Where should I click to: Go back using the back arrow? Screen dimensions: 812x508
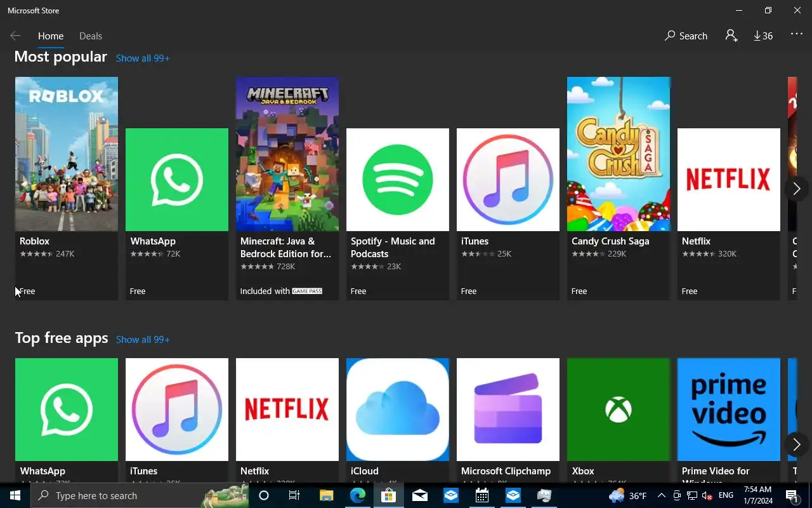pos(15,36)
